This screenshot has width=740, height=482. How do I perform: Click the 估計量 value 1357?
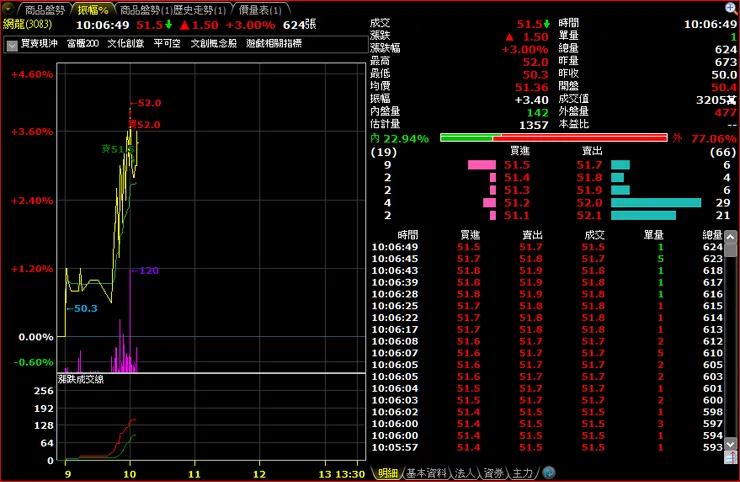[x=534, y=125]
